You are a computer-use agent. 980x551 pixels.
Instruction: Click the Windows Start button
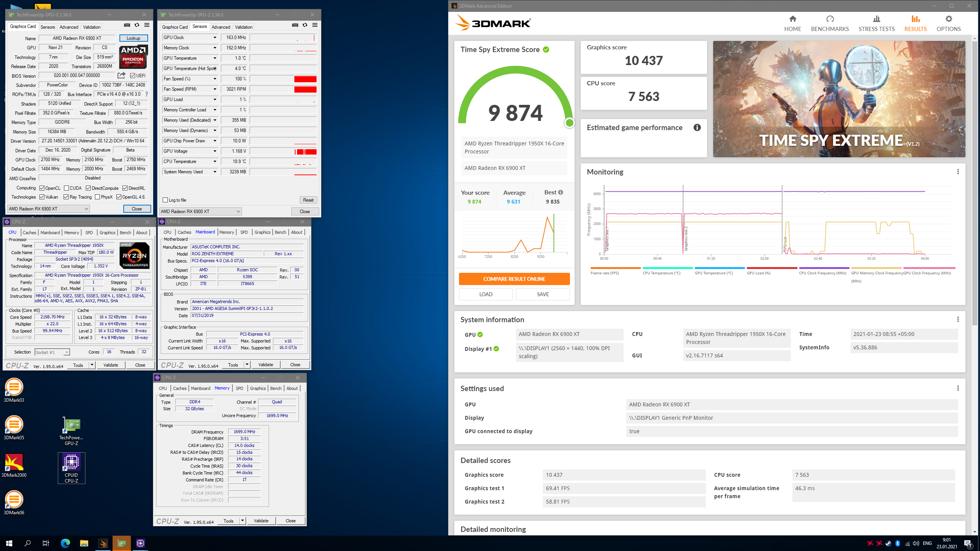9,543
